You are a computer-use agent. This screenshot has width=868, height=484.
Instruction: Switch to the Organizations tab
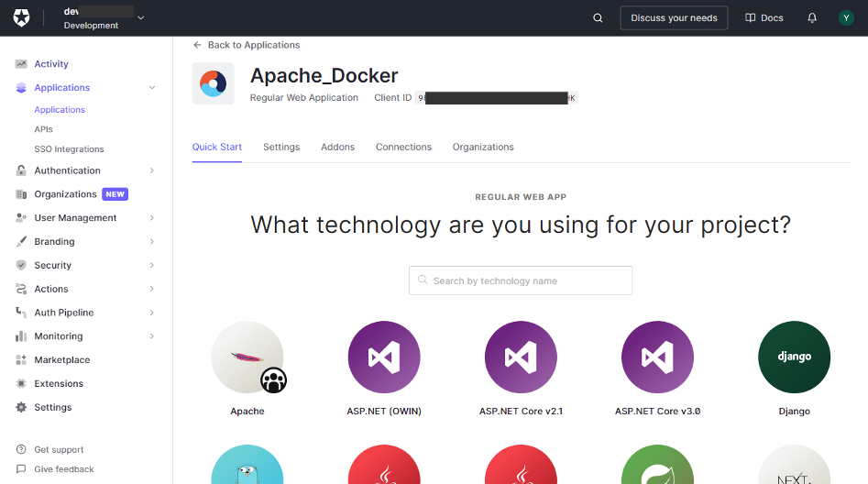(483, 147)
